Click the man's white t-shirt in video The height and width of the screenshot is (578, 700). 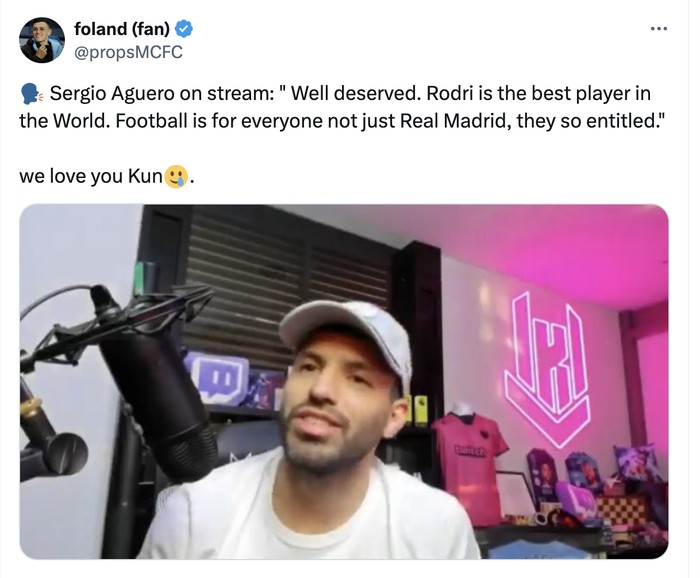(308, 511)
